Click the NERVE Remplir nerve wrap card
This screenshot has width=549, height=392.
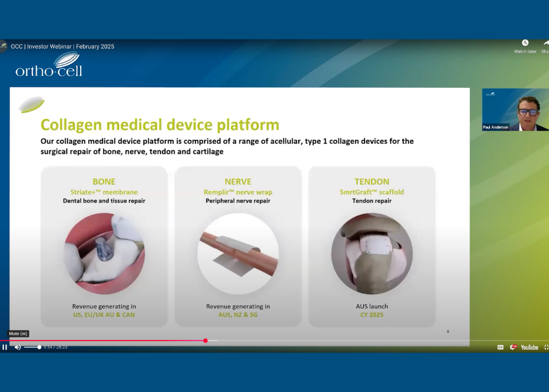(238, 247)
